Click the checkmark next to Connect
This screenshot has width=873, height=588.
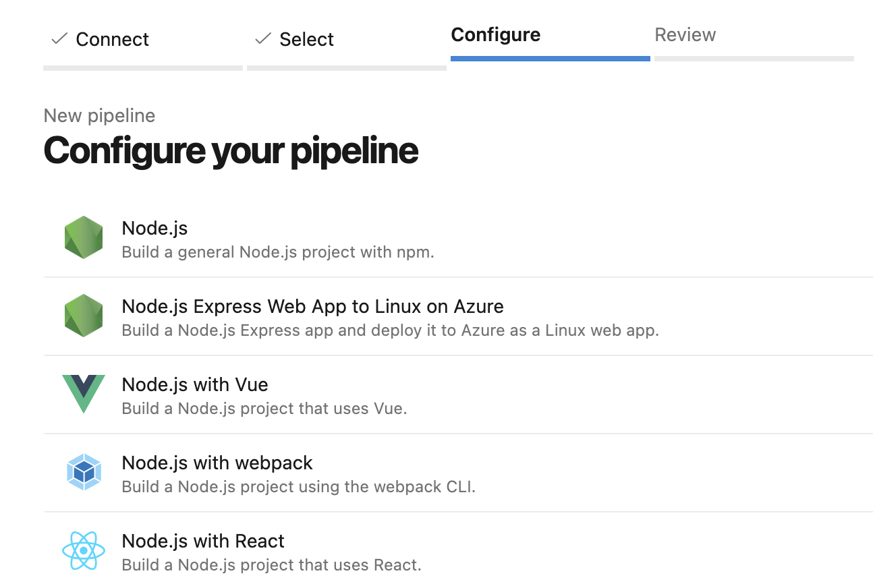tap(59, 39)
